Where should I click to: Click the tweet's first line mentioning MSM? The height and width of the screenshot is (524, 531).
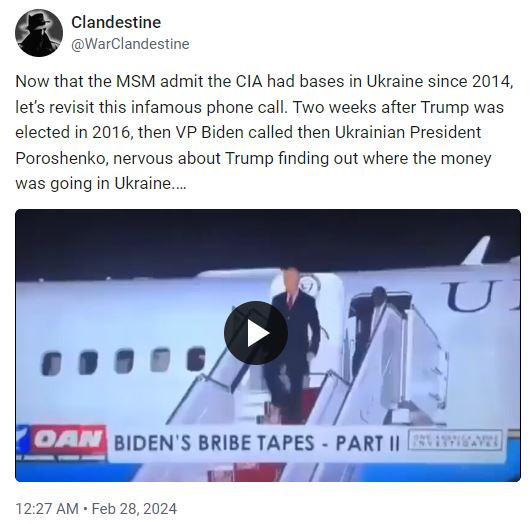click(x=264, y=82)
